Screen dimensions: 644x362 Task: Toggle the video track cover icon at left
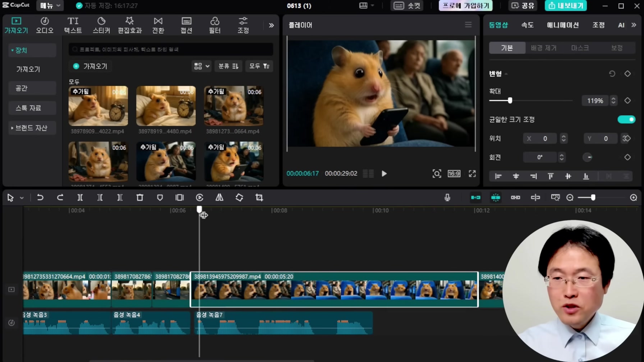point(11,289)
